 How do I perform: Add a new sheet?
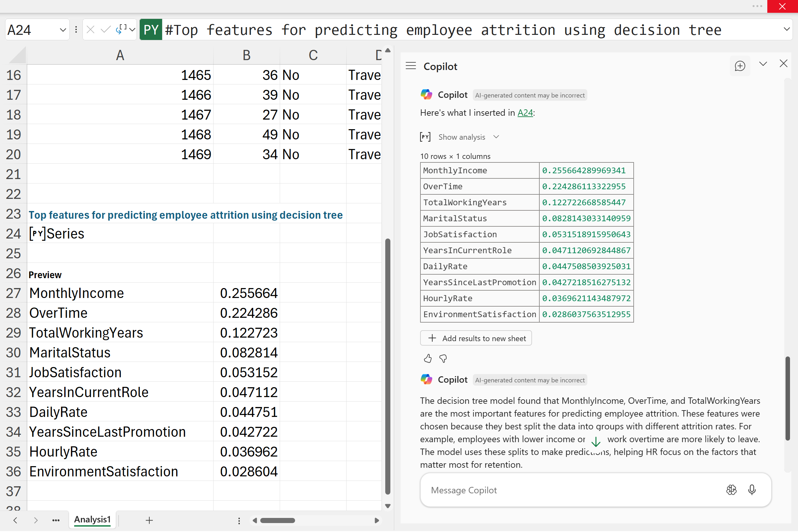[149, 520]
